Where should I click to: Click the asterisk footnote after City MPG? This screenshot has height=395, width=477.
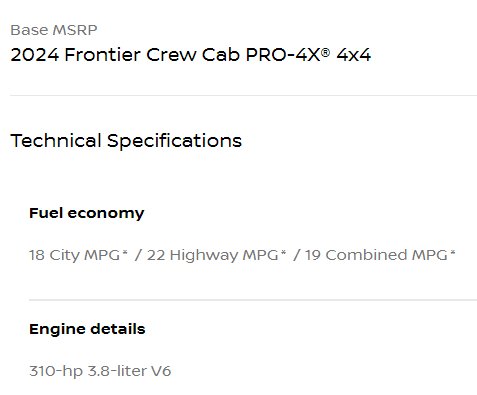(125, 252)
